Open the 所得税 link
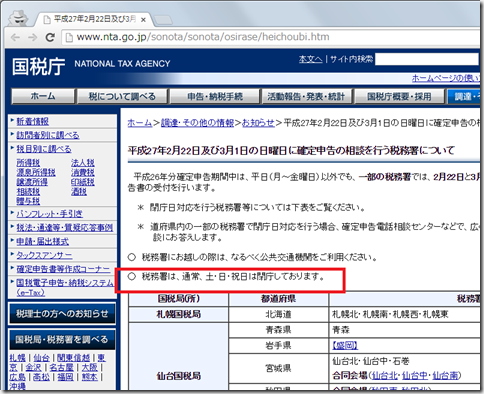Viewport: 484px width, 394px height. 28,163
